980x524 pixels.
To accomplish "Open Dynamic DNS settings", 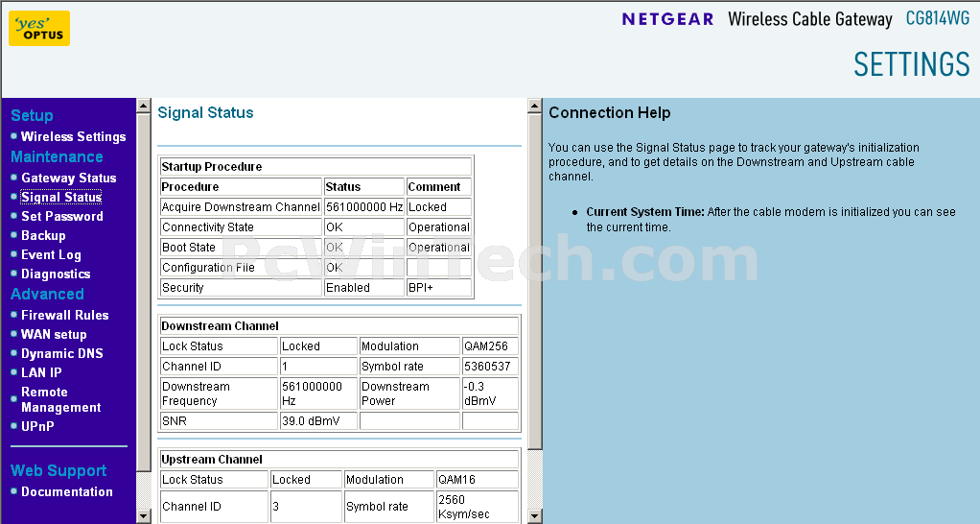I will pos(62,353).
